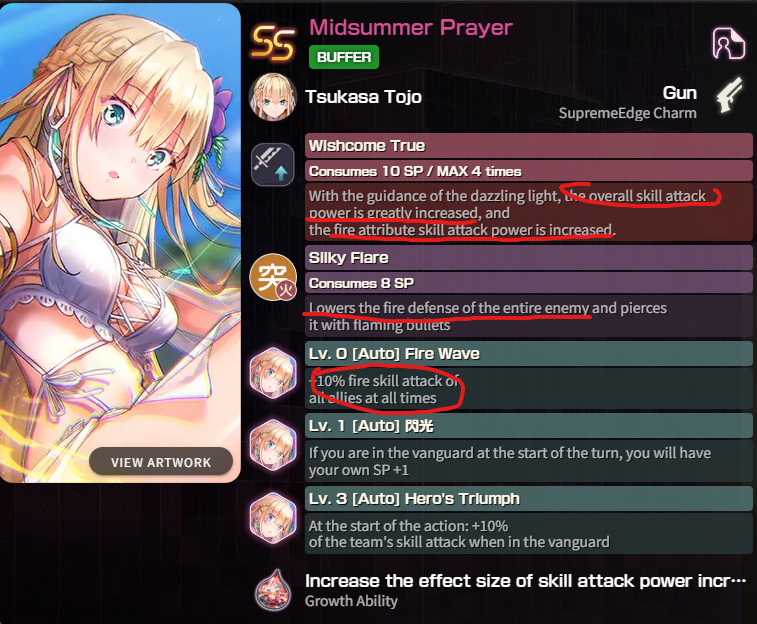Open the Midsummer Prayer title link
757x624 pixels.
(x=410, y=27)
